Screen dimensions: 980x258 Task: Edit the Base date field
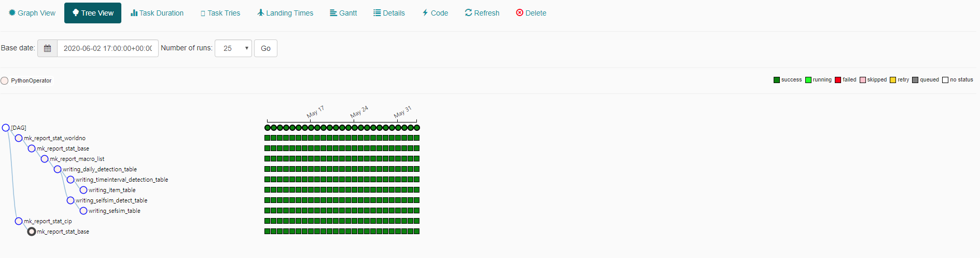point(108,48)
